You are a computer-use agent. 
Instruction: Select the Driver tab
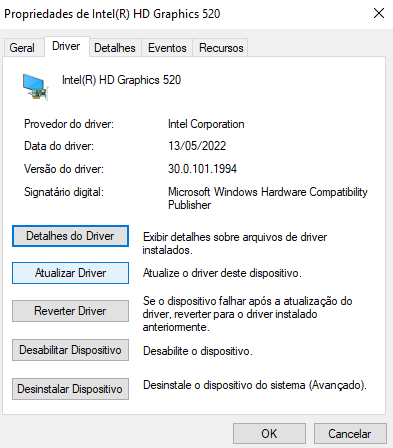(66, 46)
